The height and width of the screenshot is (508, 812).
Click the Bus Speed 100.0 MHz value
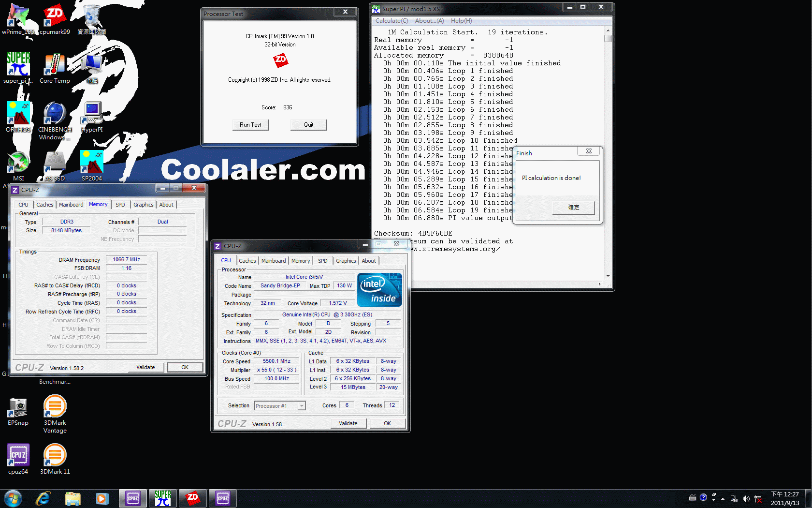click(x=276, y=378)
